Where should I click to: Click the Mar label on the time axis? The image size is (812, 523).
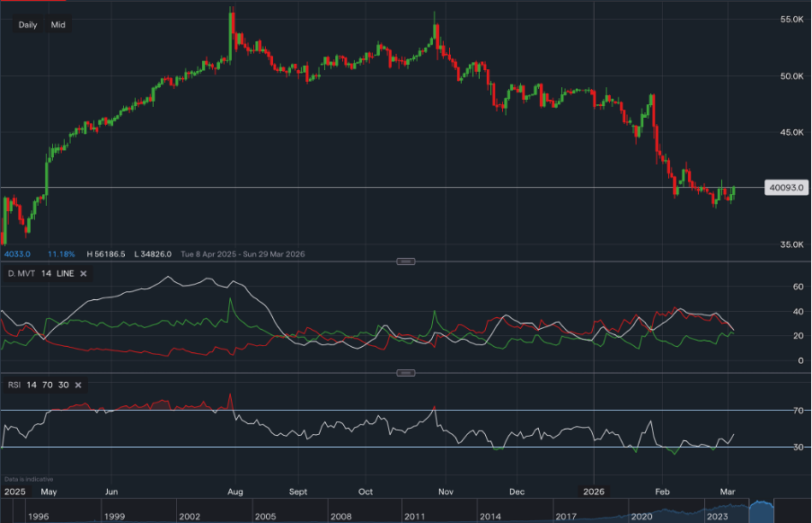click(726, 492)
